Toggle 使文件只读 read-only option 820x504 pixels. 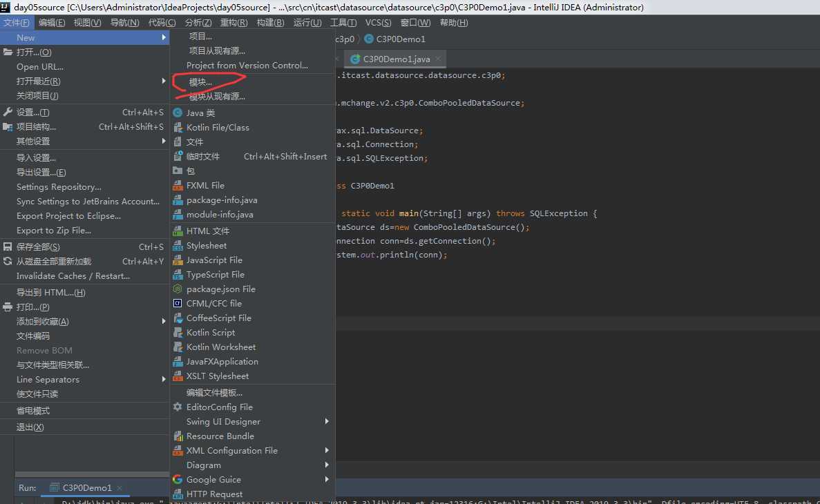pos(37,394)
